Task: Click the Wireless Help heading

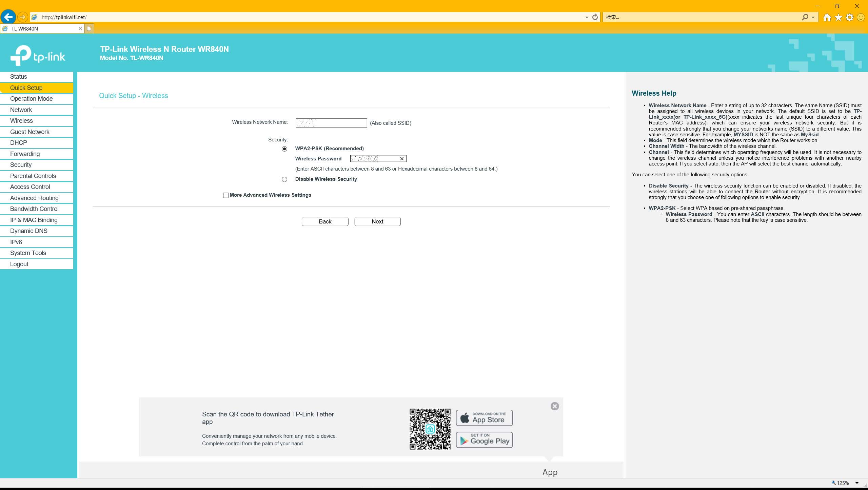Action: [654, 93]
